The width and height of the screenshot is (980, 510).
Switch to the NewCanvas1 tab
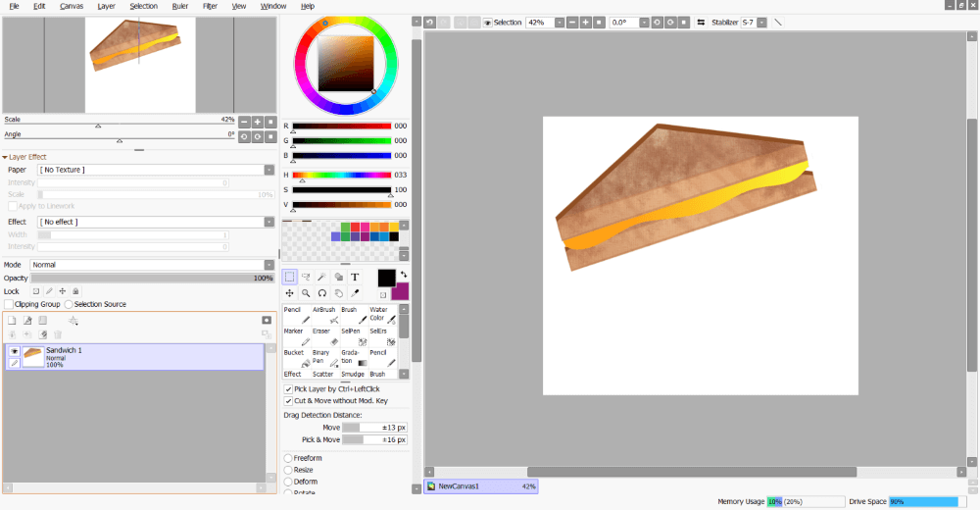480,486
